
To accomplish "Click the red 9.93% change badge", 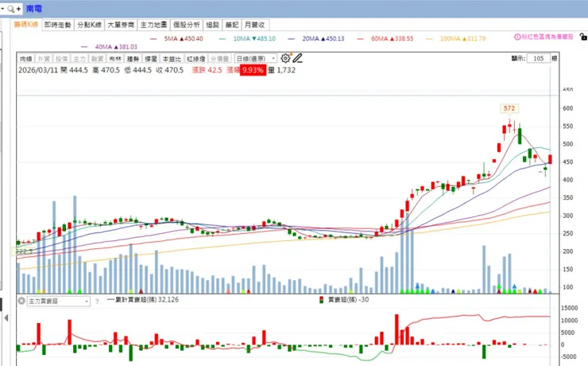I will (x=253, y=70).
